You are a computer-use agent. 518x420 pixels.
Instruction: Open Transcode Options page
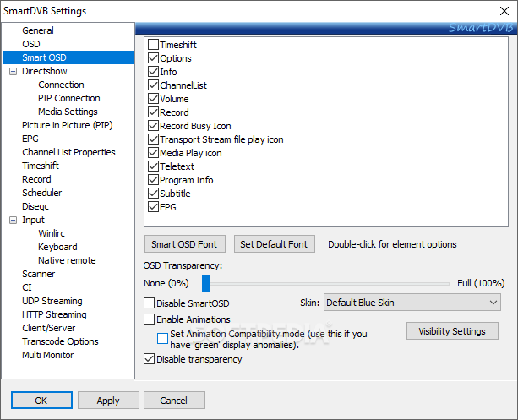tap(60, 341)
